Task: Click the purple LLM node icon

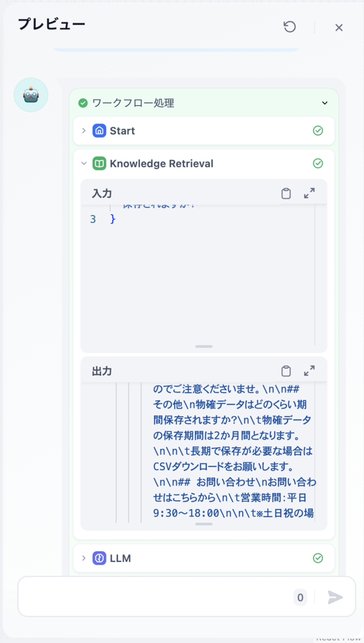Action: click(x=99, y=558)
